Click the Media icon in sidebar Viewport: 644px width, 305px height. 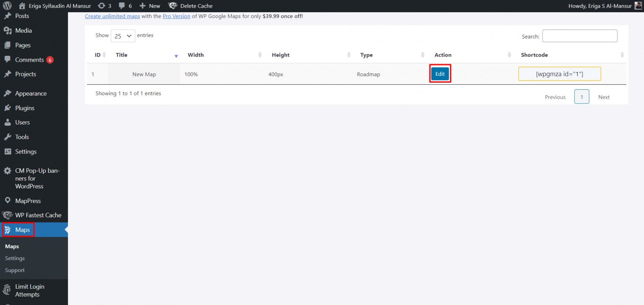pyautogui.click(x=8, y=31)
